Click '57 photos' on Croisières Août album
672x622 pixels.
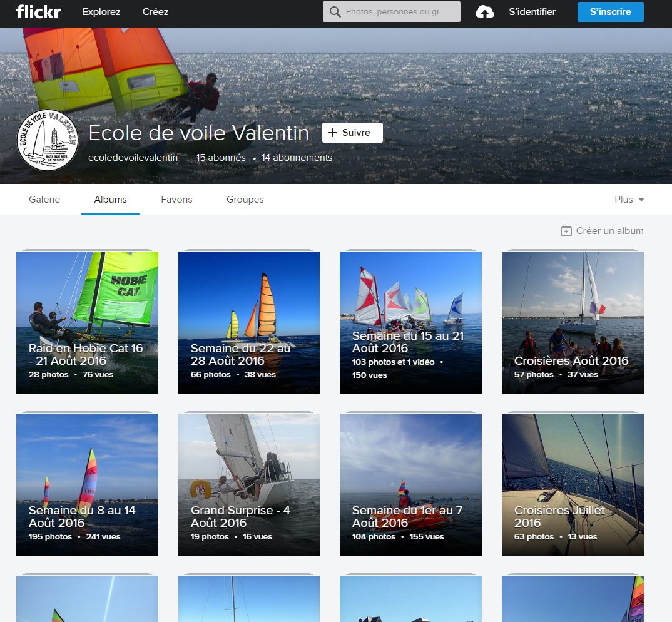(x=534, y=375)
